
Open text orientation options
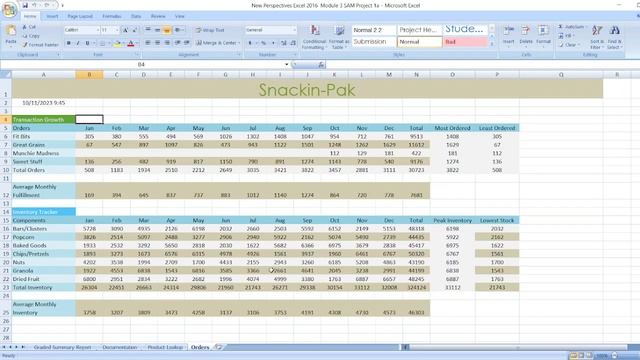[x=178, y=30]
